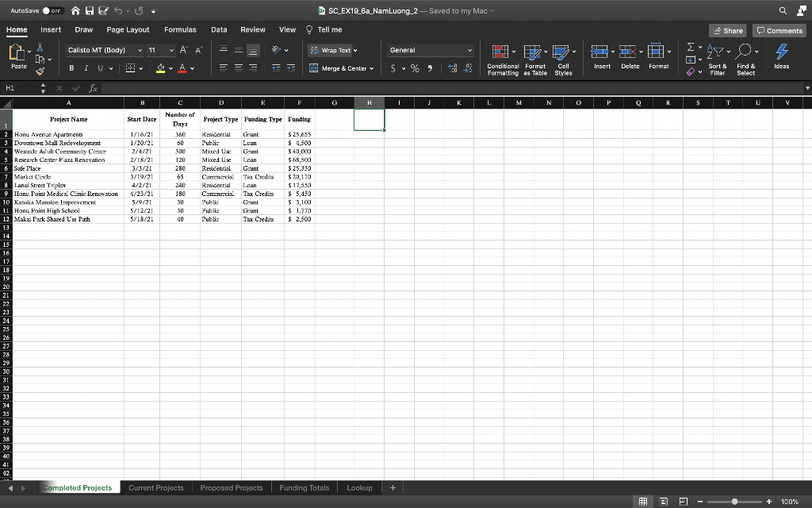Viewport: 812px width, 508px height.
Task: Click the Save icon in title bar
Action: click(x=93, y=9)
